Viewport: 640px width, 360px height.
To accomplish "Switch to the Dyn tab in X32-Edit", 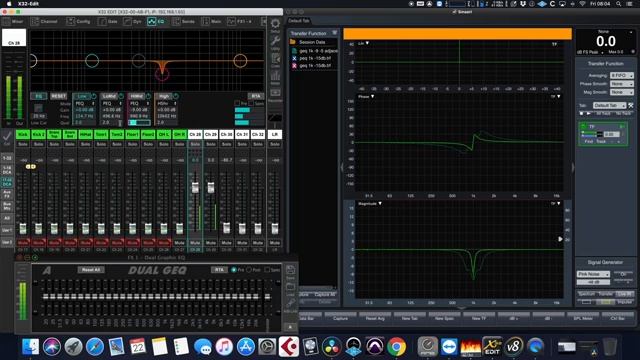I will [133, 21].
